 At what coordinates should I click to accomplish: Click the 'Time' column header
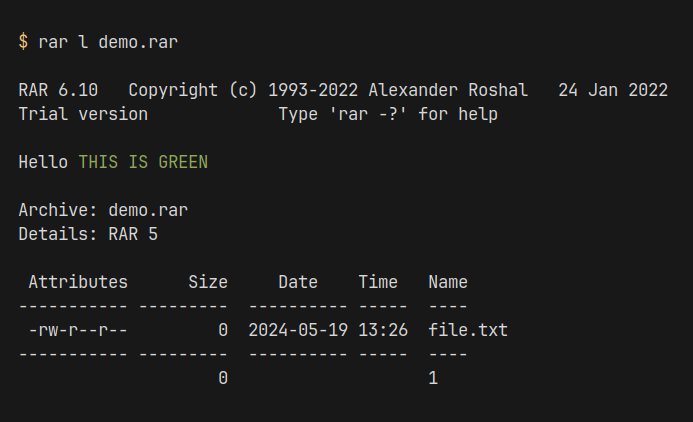(378, 282)
